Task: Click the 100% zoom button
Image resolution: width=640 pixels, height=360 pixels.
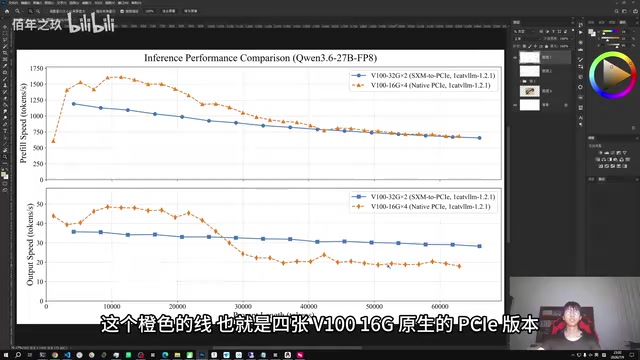Action: click(149, 11)
